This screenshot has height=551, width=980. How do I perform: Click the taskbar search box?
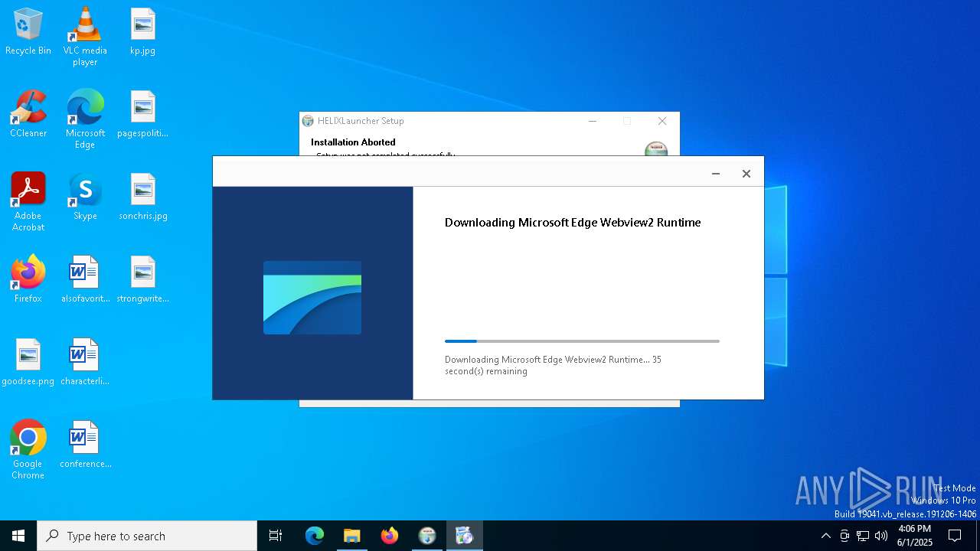click(x=147, y=536)
